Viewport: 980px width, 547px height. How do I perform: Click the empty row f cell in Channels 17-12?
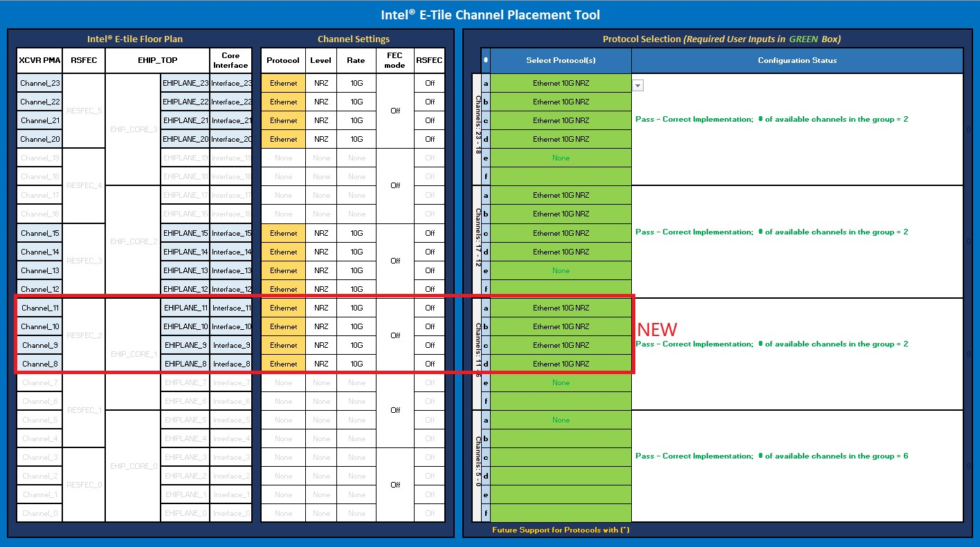(x=561, y=289)
